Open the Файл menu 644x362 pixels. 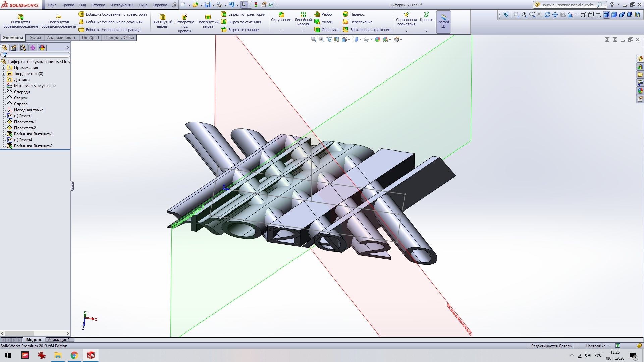tap(52, 5)
